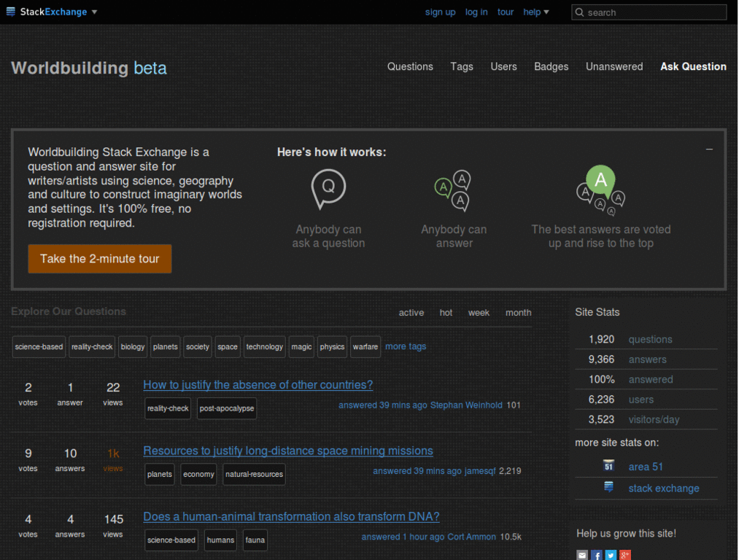Click the answered 1 hour ago link
The width and height of the screenshot is (747, 560).
click(x=403, y=537)
